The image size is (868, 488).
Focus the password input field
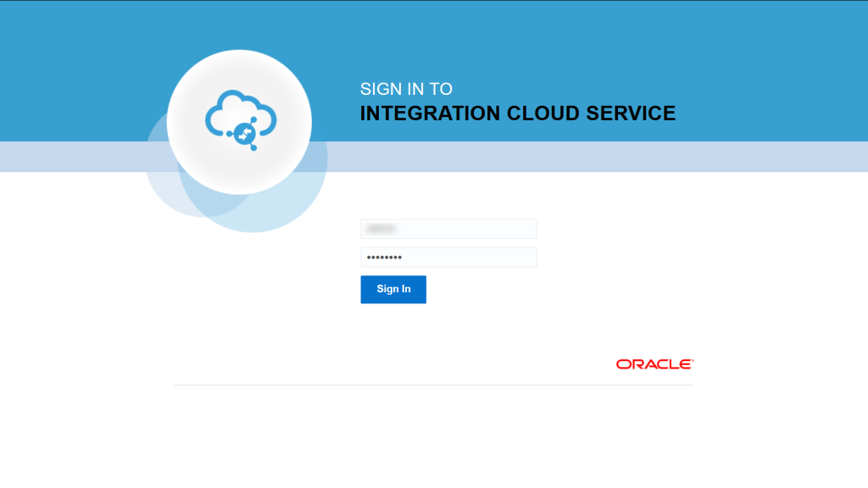pos(448,257)
